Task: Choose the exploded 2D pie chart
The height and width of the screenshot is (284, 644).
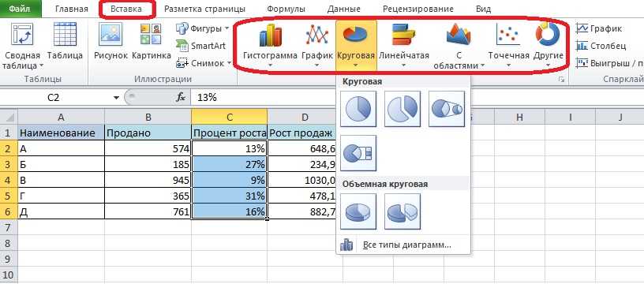Action: (402, 109)
